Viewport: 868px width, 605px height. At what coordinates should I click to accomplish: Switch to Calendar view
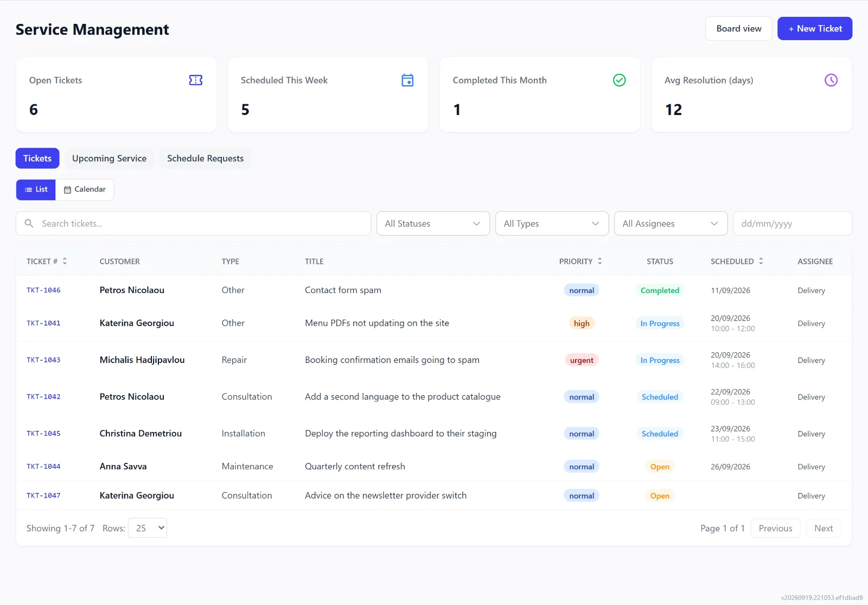(x=85, y=190)
